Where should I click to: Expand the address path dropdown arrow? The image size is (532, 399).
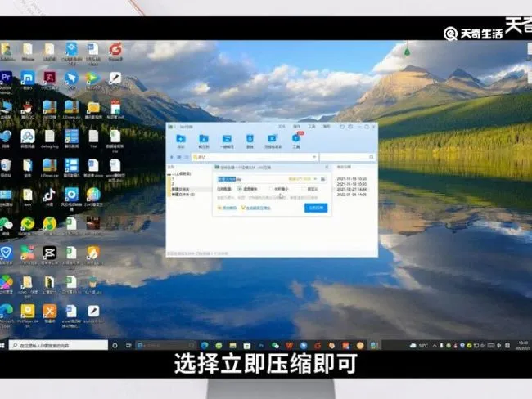click(314, 157)
